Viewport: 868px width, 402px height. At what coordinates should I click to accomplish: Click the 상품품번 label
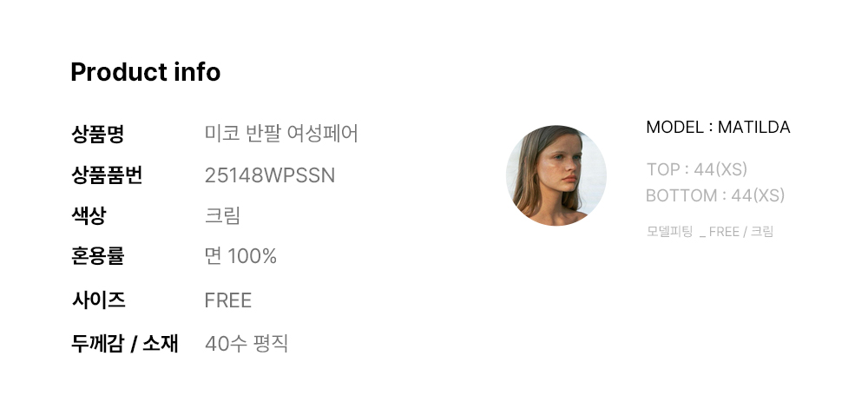tap(106, 175)
